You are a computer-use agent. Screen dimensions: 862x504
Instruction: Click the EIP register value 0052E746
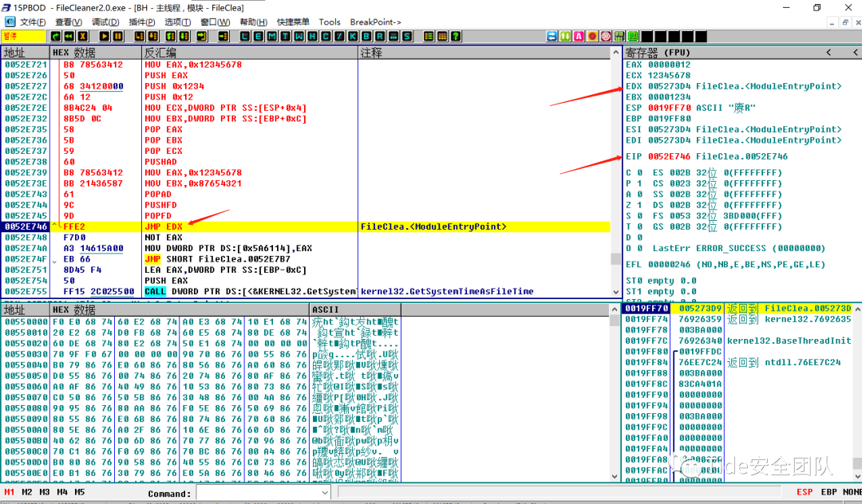pos(669,156)
